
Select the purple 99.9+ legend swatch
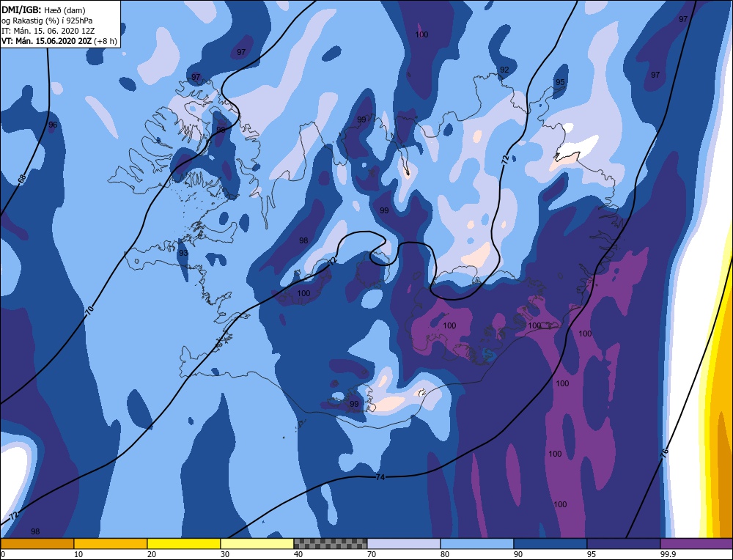point(696,544)
